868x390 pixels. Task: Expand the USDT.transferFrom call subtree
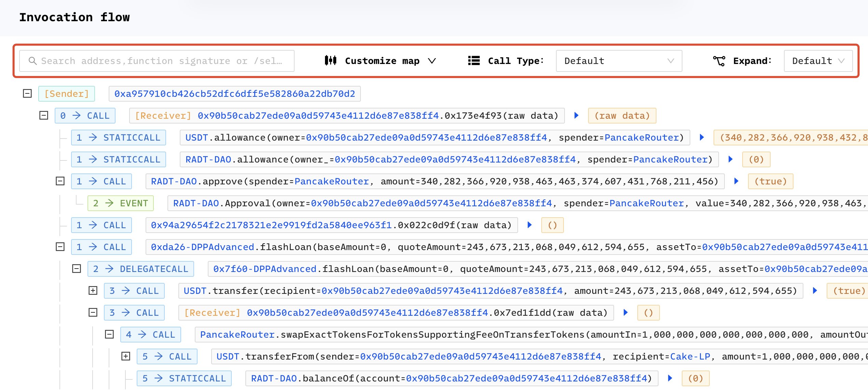[x=126, y=356]
